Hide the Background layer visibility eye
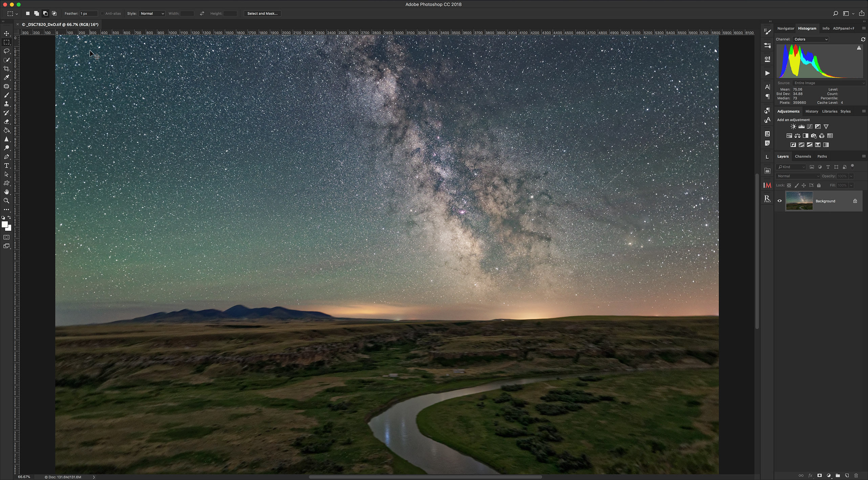Viewport: 868px width, 480px height. (780, 201)
